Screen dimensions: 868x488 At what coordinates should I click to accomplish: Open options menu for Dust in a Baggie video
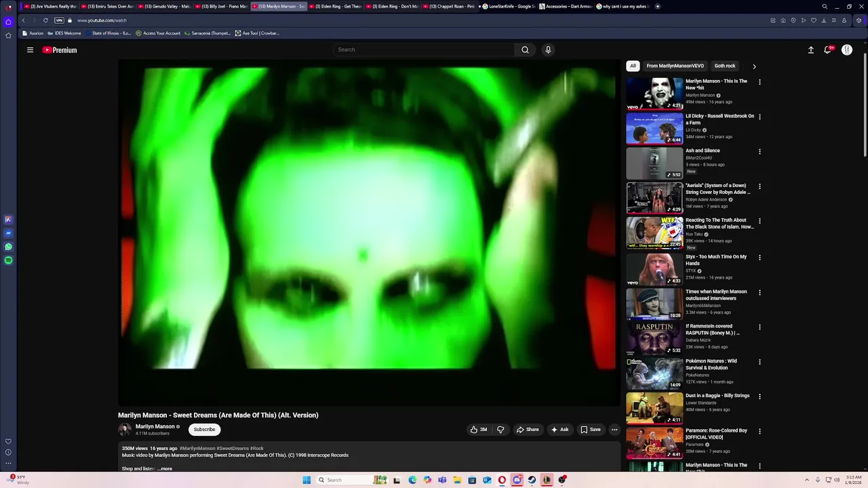point(759,396)
